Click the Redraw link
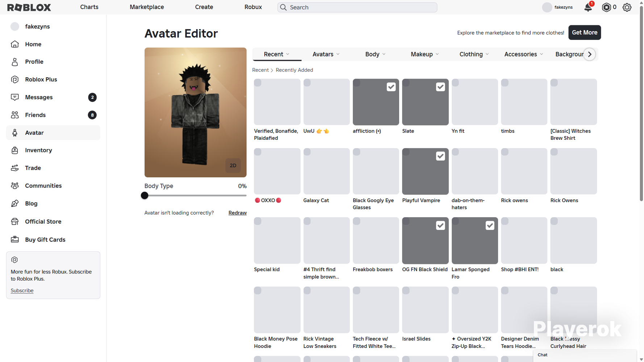This screenshot has height=362, width=644. (238, 213)
